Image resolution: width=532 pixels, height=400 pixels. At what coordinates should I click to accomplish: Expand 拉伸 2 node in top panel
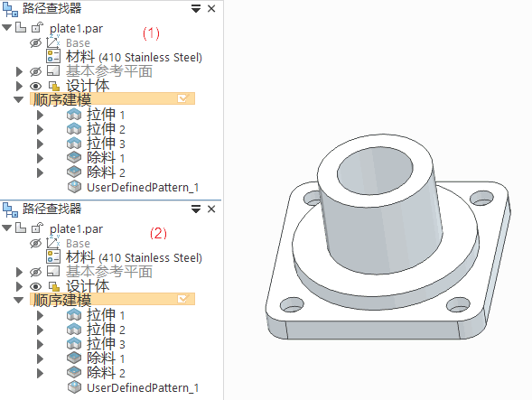coord(40,129)
